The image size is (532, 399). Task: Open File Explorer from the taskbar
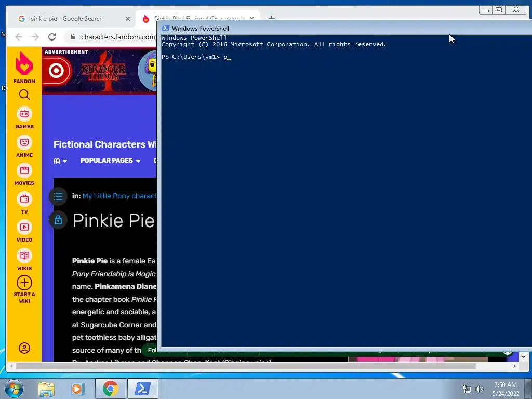pyautogui.click(x=46, y=389)
